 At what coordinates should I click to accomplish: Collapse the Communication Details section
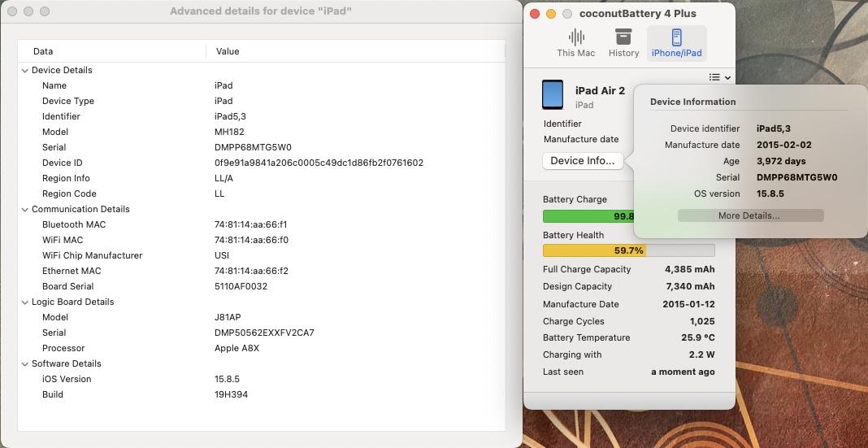pos(25,209)
